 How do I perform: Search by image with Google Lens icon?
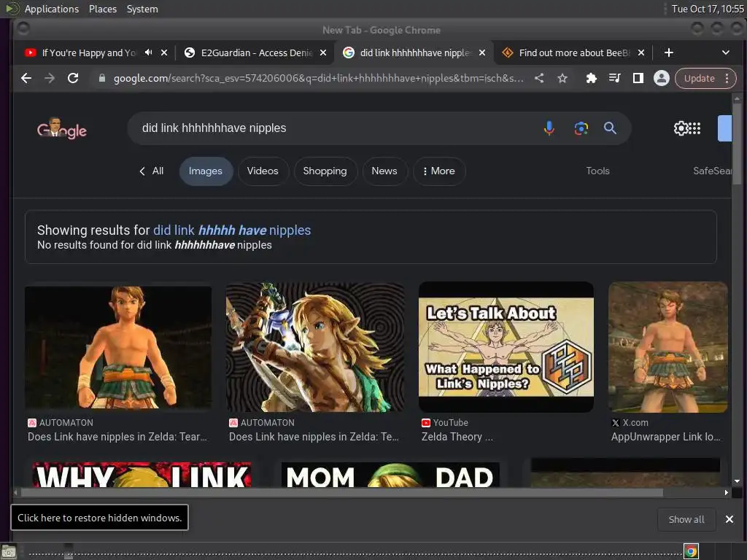point(581,128)
